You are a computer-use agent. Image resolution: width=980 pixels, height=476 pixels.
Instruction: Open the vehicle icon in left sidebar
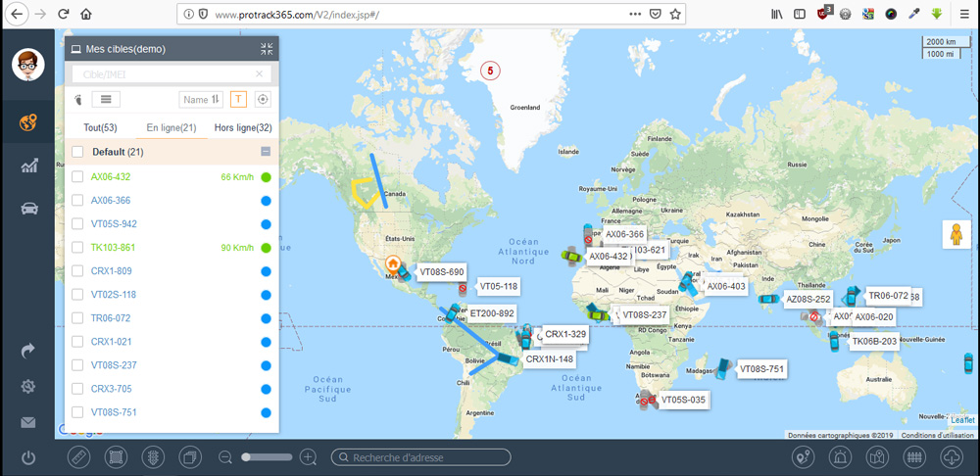coord(28,208)
